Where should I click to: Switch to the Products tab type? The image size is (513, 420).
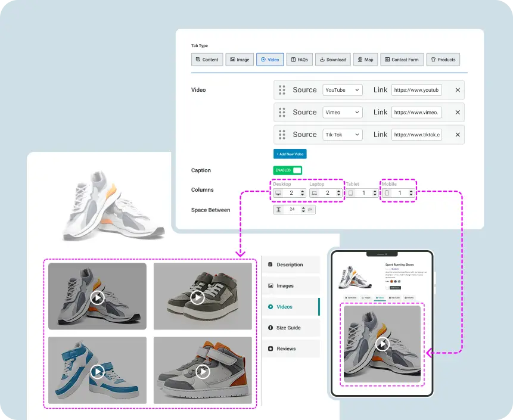pos(443,60)
